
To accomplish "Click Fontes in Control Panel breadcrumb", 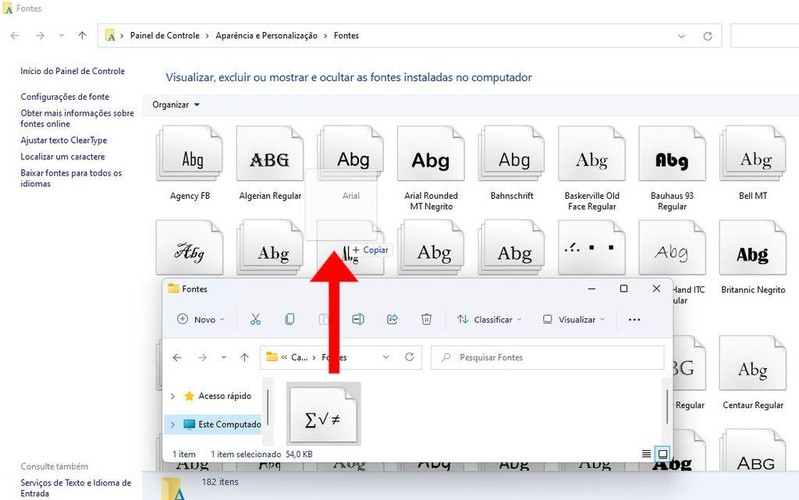I will click(x=346, y=36).
